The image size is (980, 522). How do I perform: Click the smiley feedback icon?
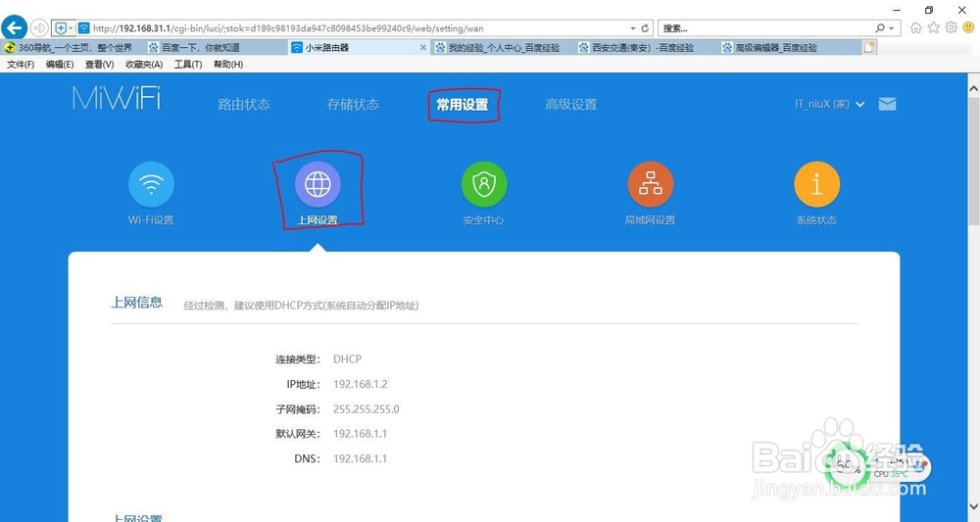point(969,27)
